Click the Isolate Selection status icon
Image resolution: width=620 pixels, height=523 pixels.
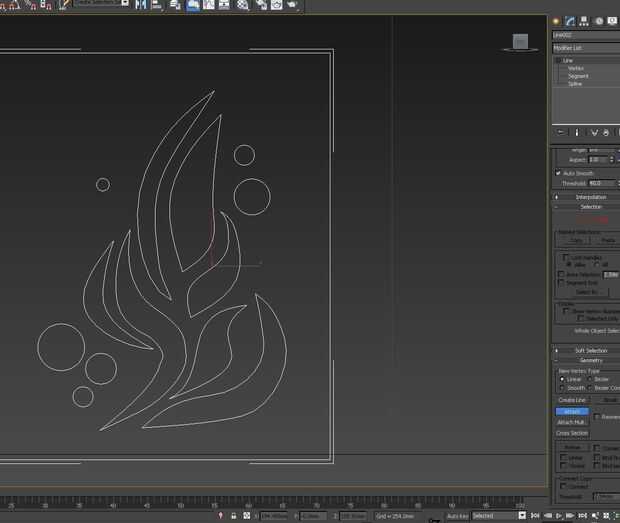click(x=221, y=516)
